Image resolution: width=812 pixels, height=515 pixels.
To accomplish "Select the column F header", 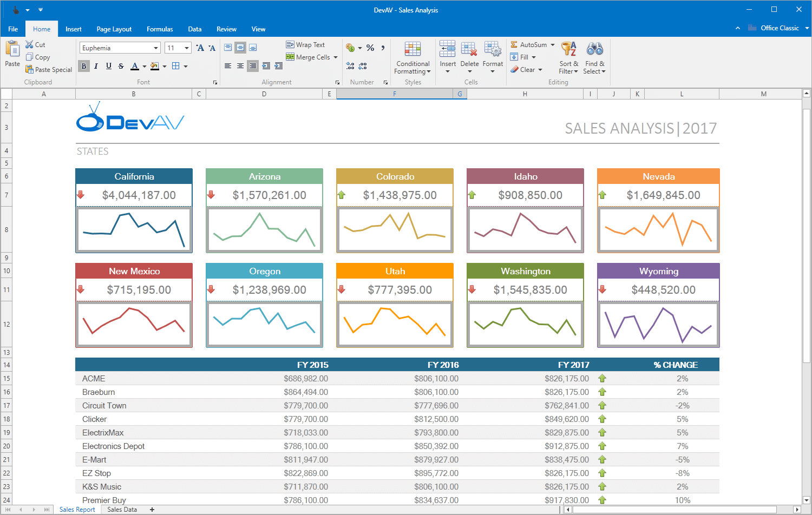I will coord(394,94).
